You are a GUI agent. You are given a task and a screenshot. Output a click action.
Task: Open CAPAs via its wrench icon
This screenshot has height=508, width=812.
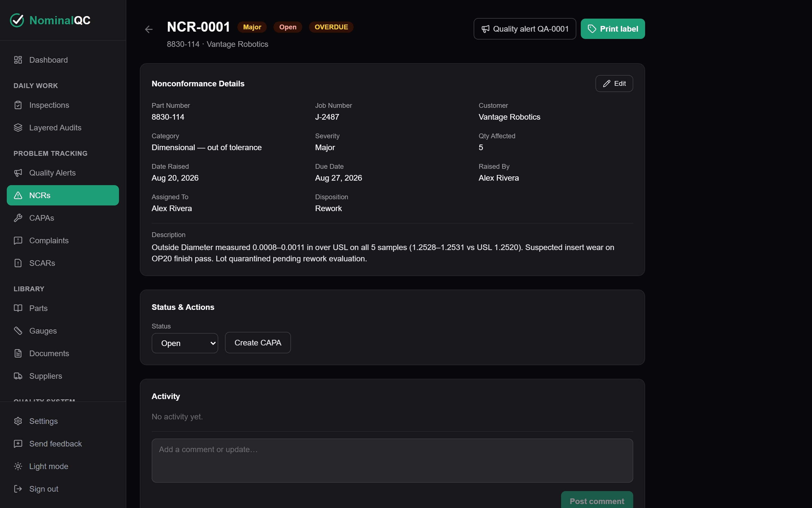pos(18,218)
